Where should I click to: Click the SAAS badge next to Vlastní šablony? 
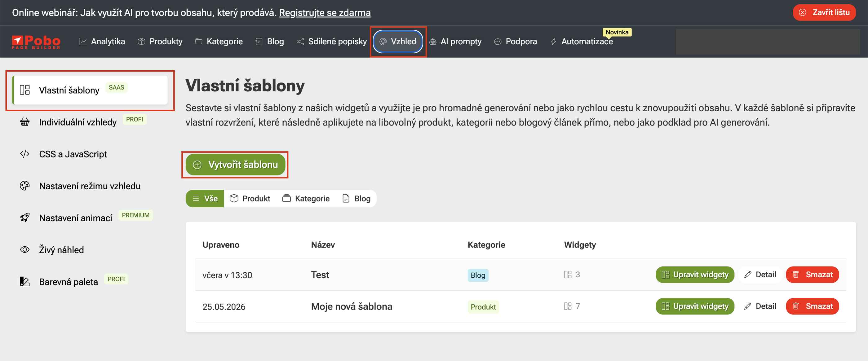coord(116,88)
